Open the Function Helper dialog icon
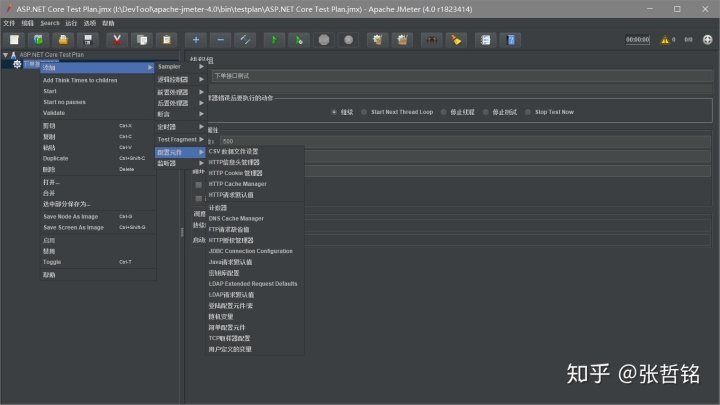 [x=485, y=40]
